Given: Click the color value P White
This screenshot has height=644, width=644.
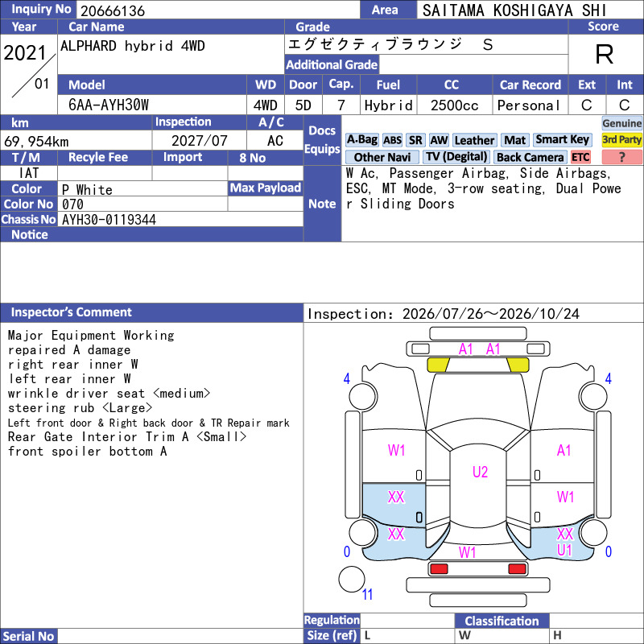Looking at the screenshot, I should coord(87,190).
